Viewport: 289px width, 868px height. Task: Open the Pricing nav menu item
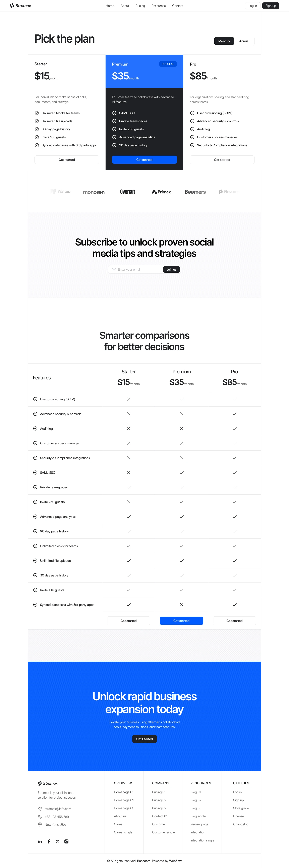point(140,6)
